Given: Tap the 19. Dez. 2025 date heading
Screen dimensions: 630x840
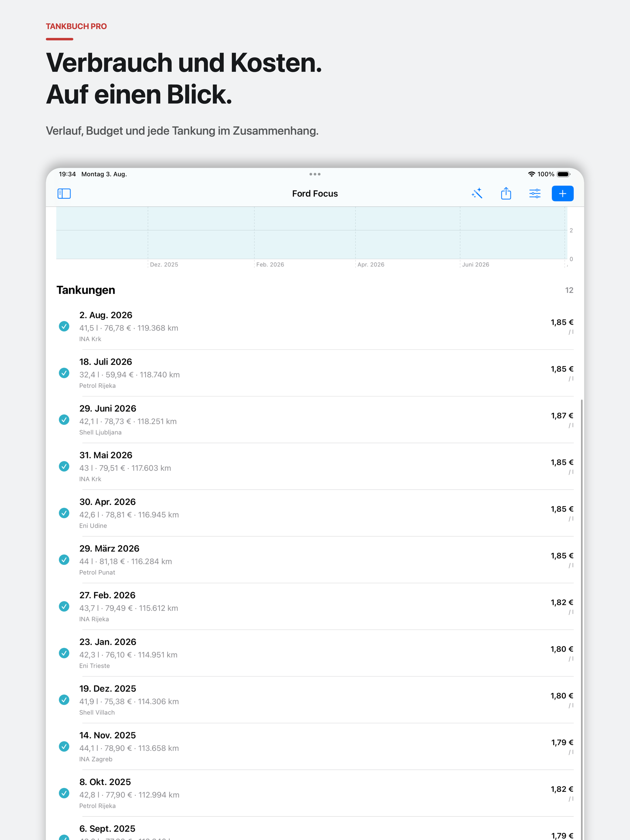Looking at the screenshot, I should [x=107, y=689].
